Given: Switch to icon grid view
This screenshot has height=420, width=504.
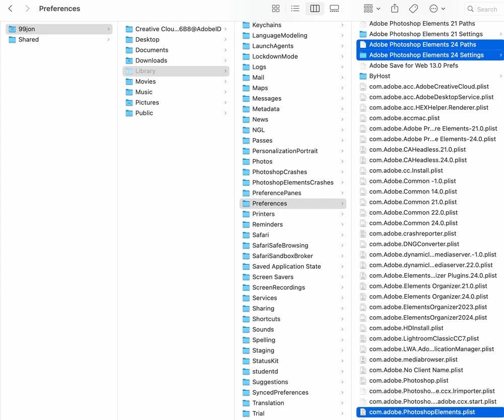Looking at the screenshot, I should click(x=276, y=9).
